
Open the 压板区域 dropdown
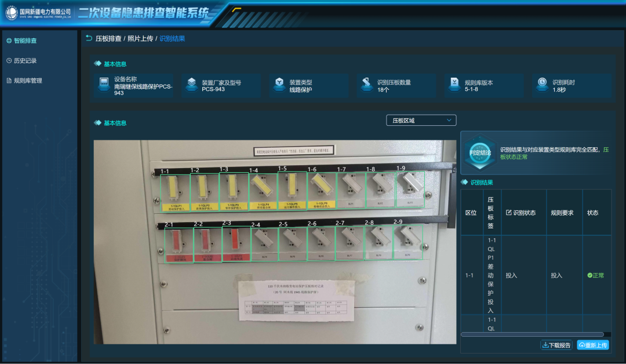click(x=421, y=120)
